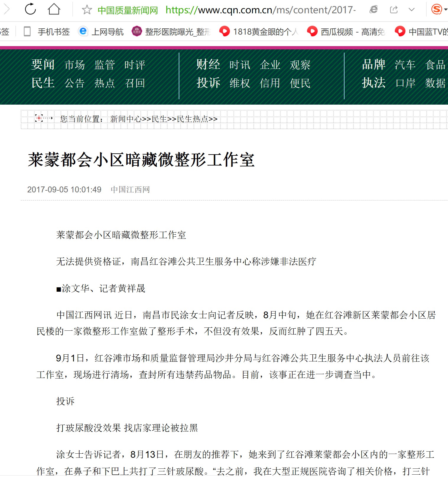Screen dimensions: 448x477
Task: Open the 数据 menu item
Action: [x=436, y=83]
